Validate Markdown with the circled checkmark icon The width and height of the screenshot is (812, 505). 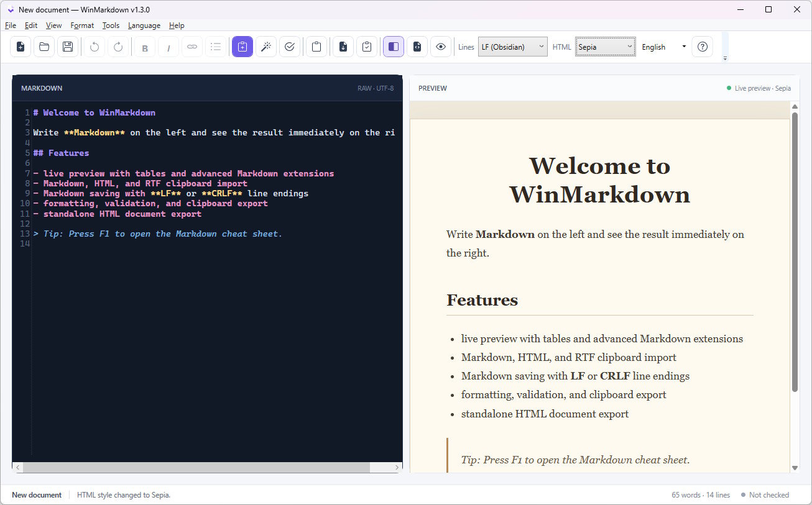(290, 47)
